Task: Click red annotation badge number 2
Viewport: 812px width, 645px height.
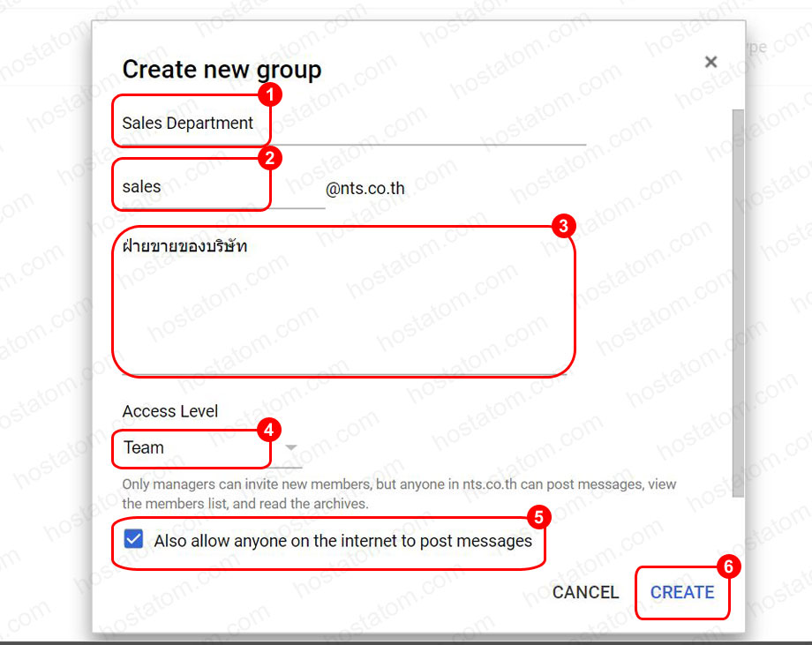Action: coord(269,159)
